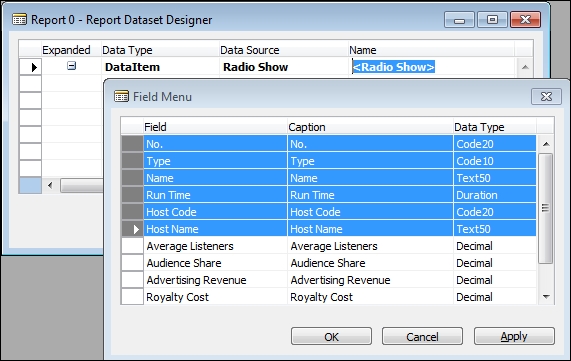Click the row selector for Audience Share
This screenshot has height=361, width=571.
point(132,263)
